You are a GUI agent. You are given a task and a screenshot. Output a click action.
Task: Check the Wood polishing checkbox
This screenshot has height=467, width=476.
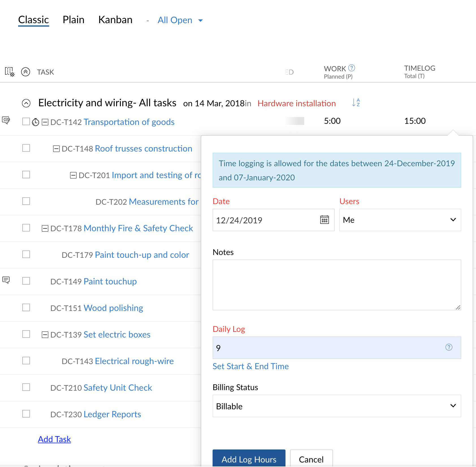point(26,308)
